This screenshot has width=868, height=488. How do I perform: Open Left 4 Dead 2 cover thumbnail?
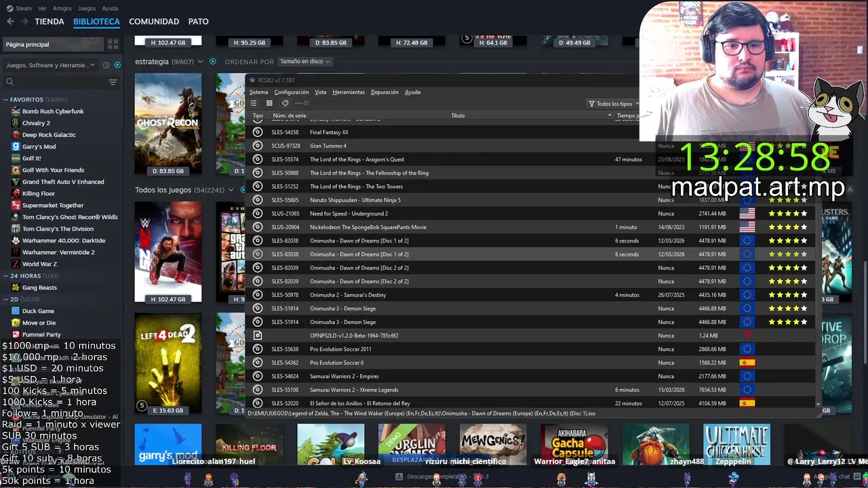pyautogui.click(x=168, y=363)
